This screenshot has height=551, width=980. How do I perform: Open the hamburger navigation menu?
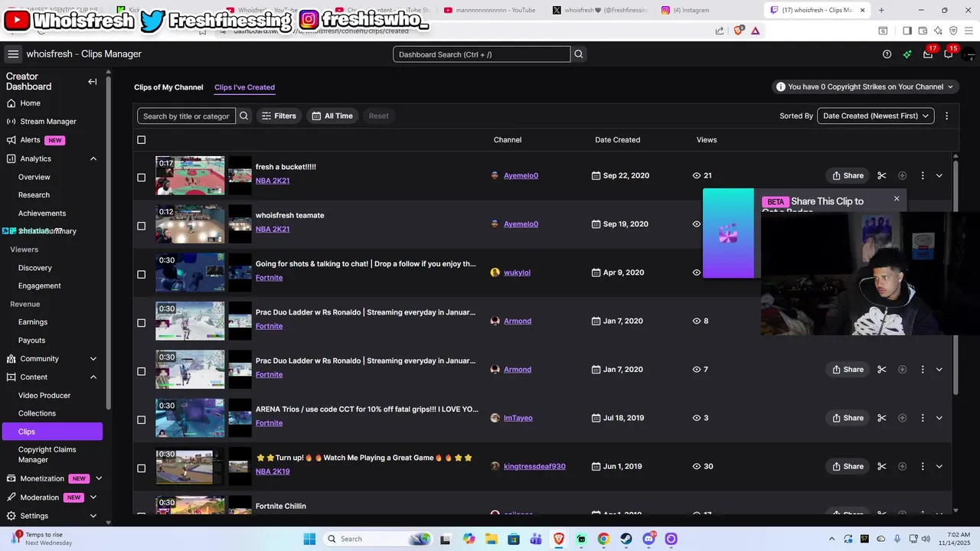click(x=13, y=54)
